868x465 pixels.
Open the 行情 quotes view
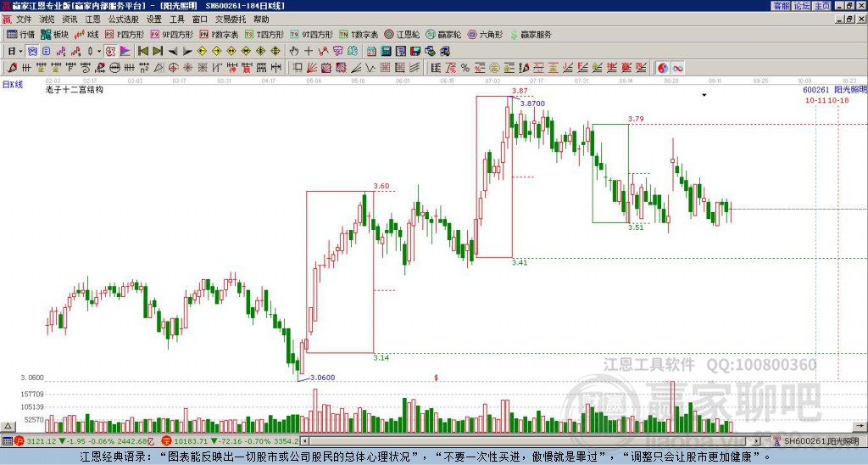(x=21, y=34)
